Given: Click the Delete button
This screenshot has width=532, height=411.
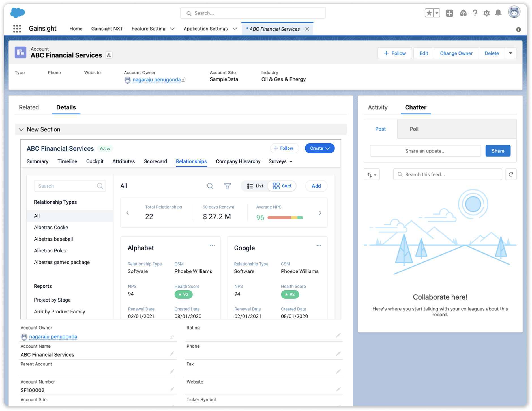Looking at the screenshot, I should (492, 53).
